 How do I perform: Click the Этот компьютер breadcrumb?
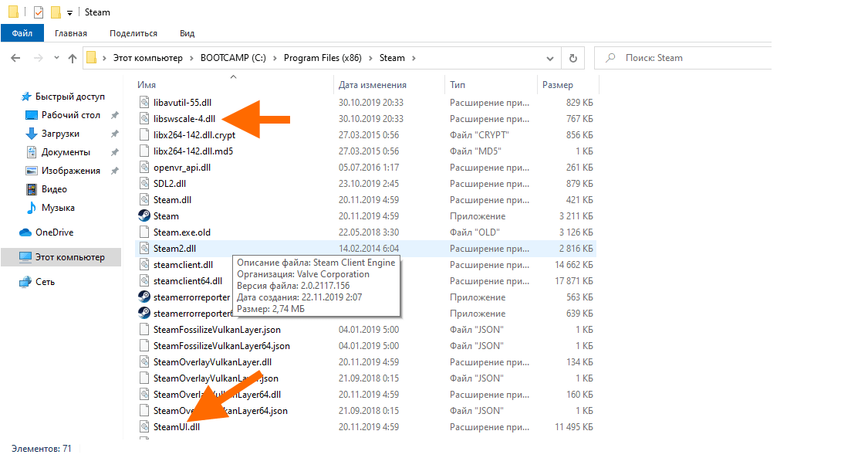point(148,58)
